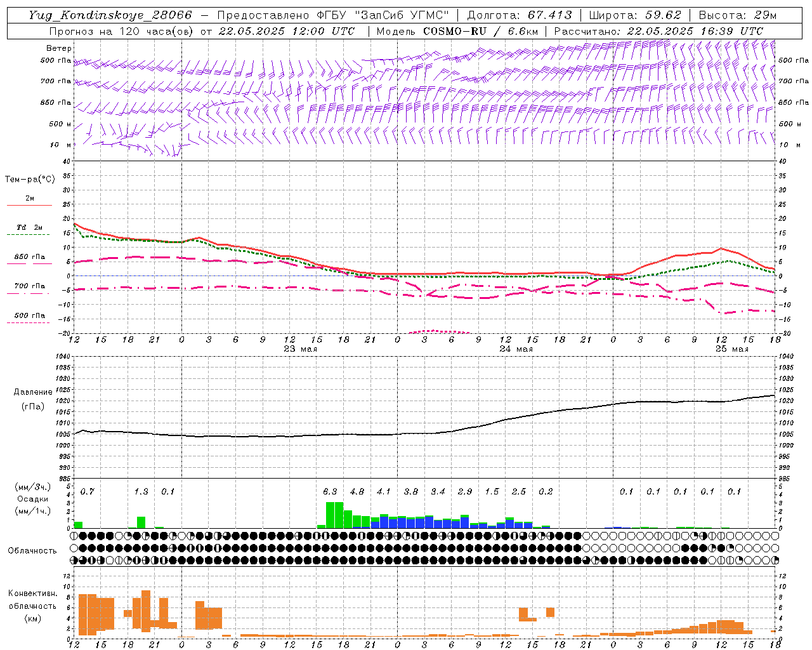Click the 'Ветер' wind panel label
Screen dimensions: 812x650
coord(59,48)
